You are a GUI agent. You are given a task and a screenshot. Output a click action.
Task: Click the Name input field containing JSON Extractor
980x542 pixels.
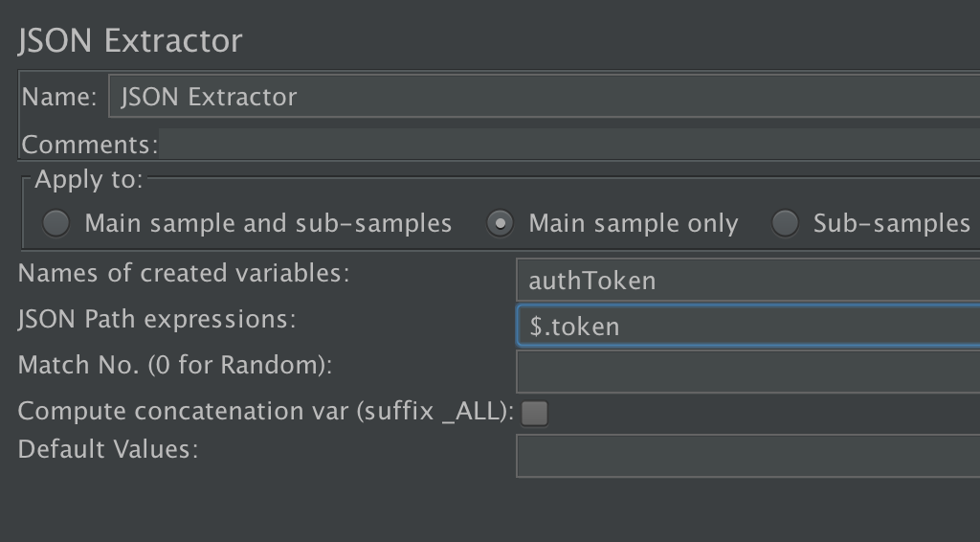pyautogui.click(x=544, y=97)
